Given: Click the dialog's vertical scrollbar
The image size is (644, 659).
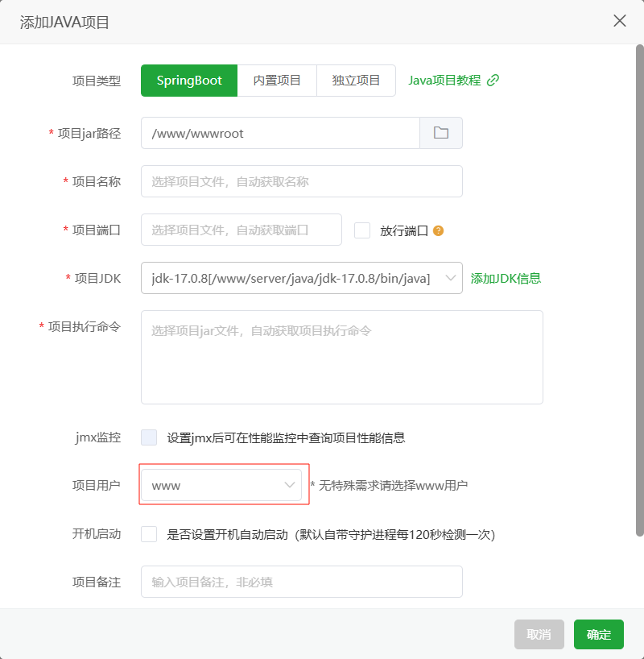Looking at the screenshot, I should click(639, 290).
